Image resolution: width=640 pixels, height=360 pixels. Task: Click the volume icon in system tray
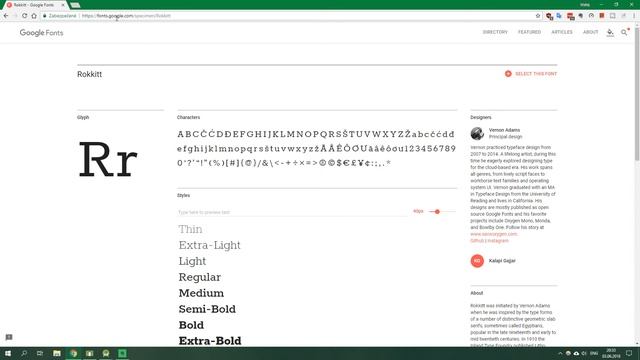tap(584, 353)
